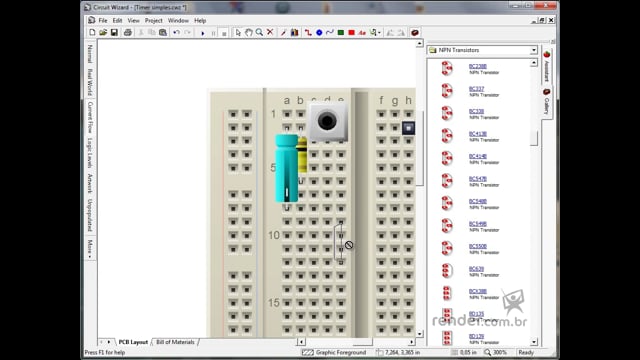640x360 pixels.
Task: Switch to the PCB Layout tab
Action: [133, 342]
